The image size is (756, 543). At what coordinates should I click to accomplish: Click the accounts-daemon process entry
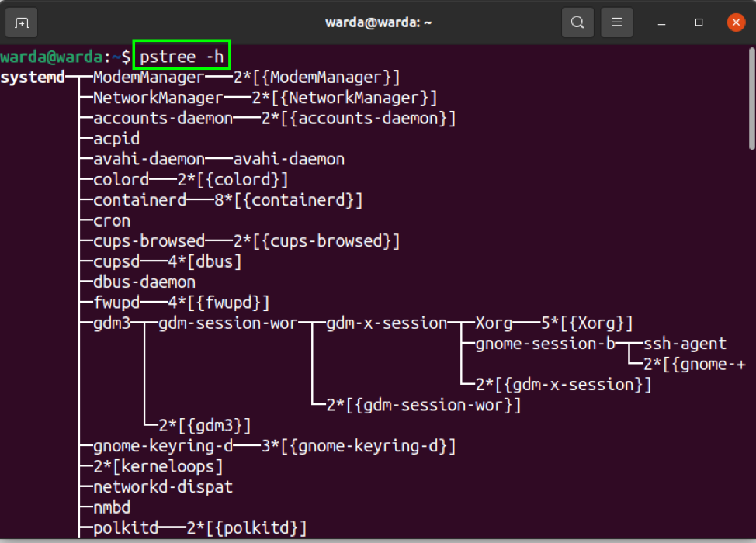point(163,118)
